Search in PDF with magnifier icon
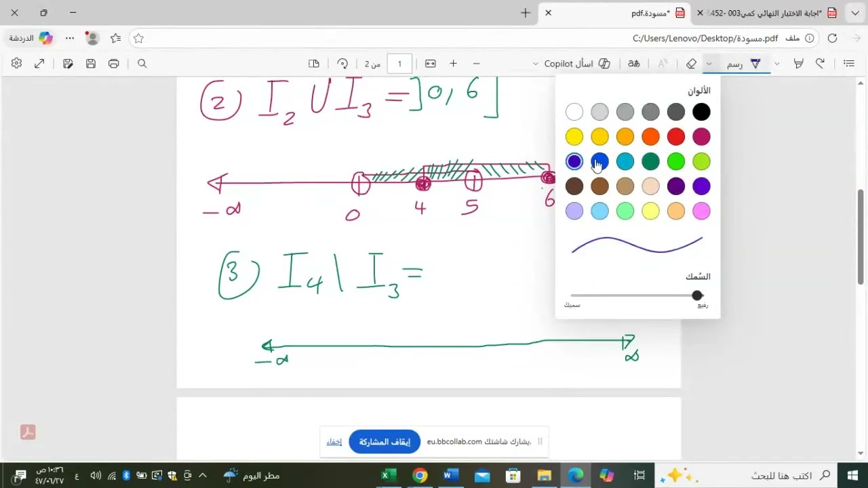 (x=142, y=64)
